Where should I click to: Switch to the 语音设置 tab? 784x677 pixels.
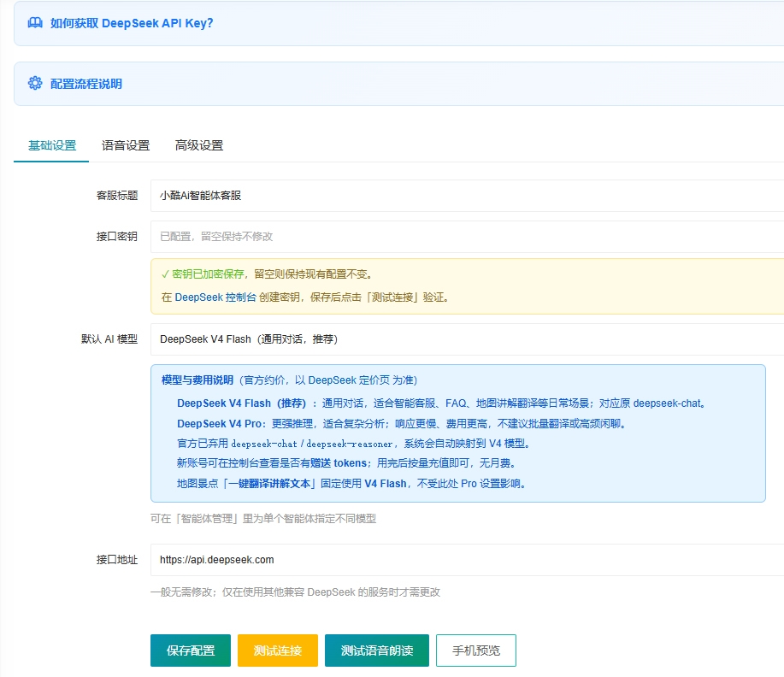tap(126, 145)
